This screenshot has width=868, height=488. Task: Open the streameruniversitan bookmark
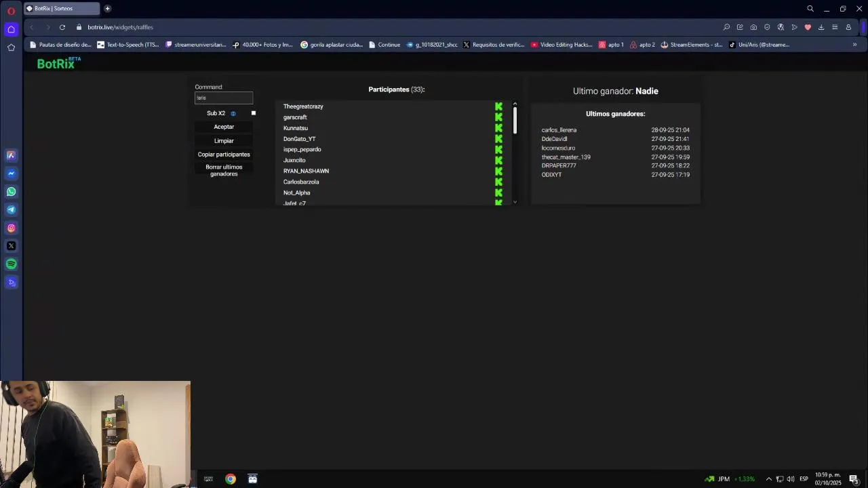pos(196,45)
